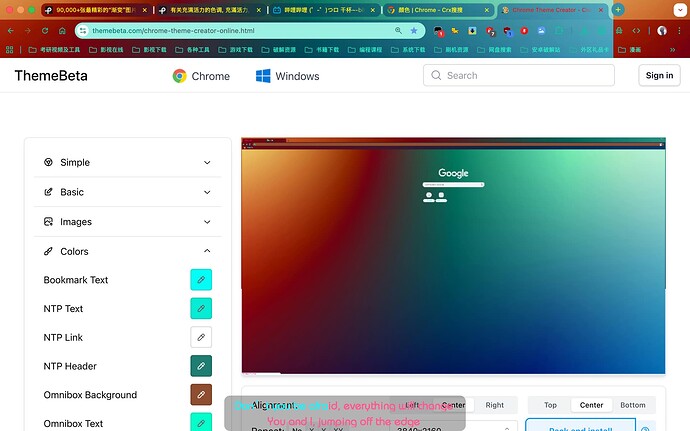Open the Chrome profile avatar
Screen dimensions: 690x431
662,30
